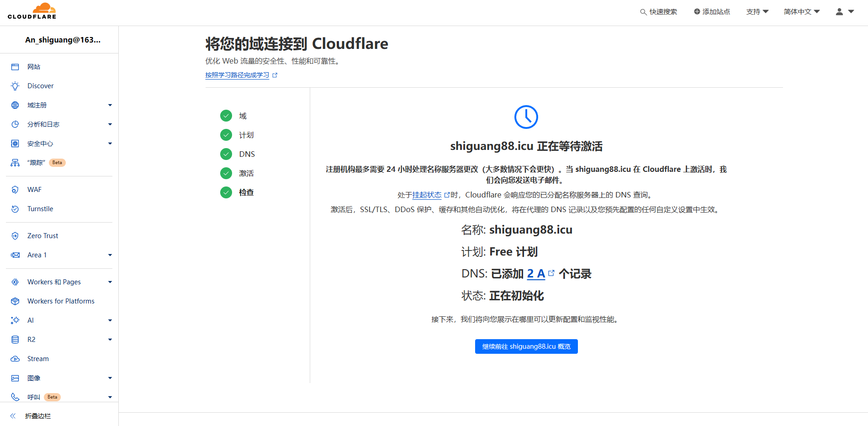This screenshot has width=868, height=426.
Task: Expand the 安全中心 submenu arrow
Action: (x=110, y=144)
